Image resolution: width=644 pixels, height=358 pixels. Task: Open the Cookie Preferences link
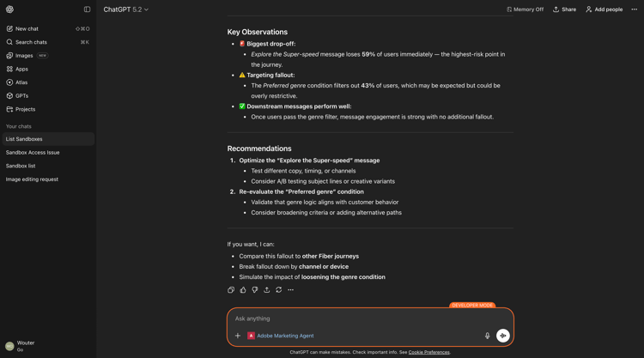coord(428,352)
